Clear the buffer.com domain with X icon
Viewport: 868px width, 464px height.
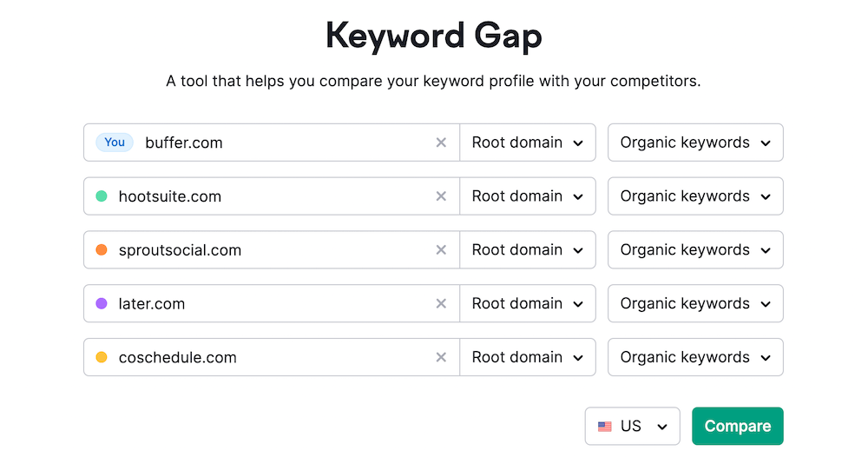(x=441, y=143)
